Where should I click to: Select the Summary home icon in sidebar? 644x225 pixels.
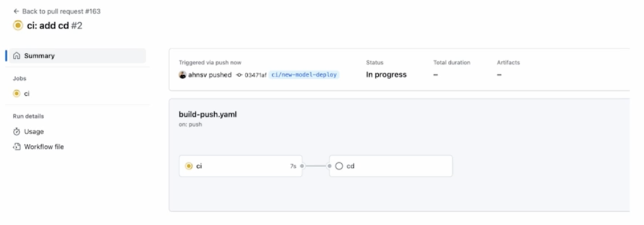pyautogui.click(x=16, y=56)
